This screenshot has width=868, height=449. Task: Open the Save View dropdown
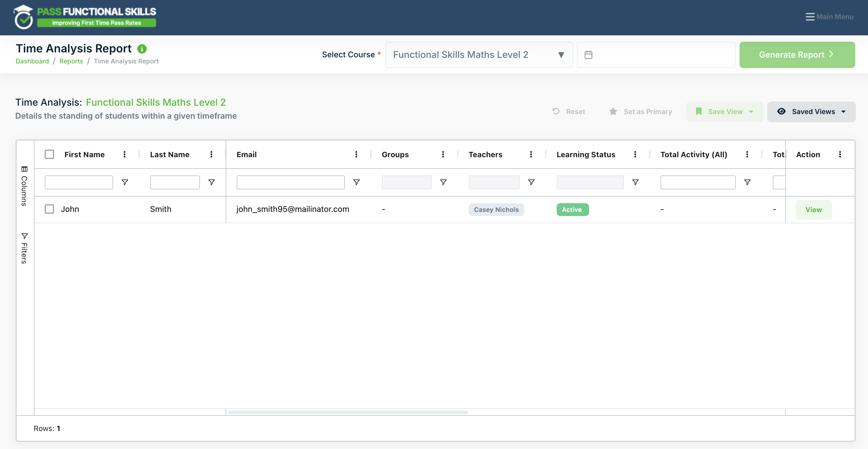coord(724,111)
